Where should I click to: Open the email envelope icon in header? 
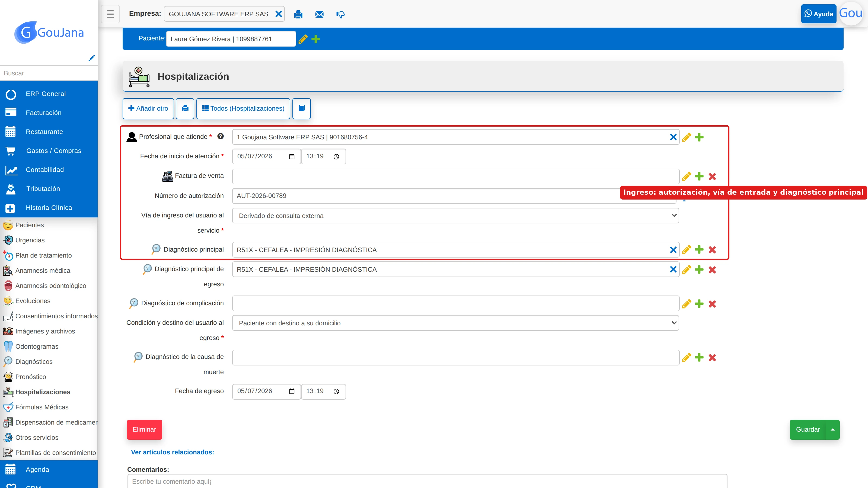coord(319,14)
